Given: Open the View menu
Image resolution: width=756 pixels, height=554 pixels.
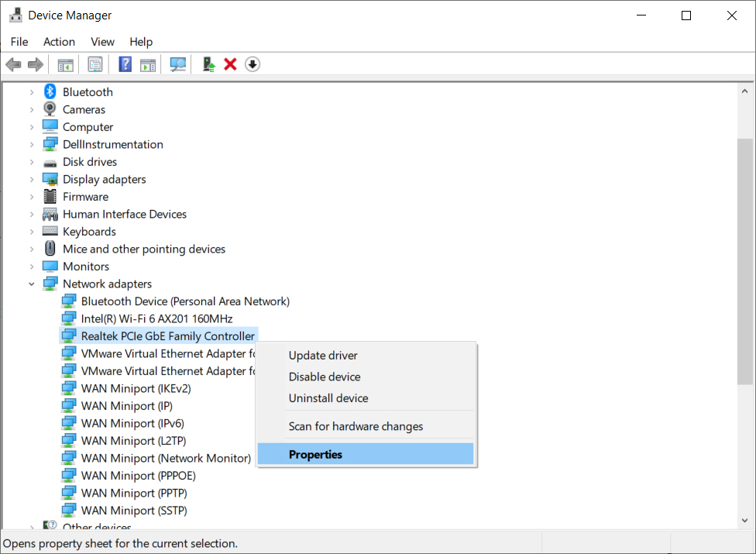Looking at the screenshot, I should click(103, 42).
